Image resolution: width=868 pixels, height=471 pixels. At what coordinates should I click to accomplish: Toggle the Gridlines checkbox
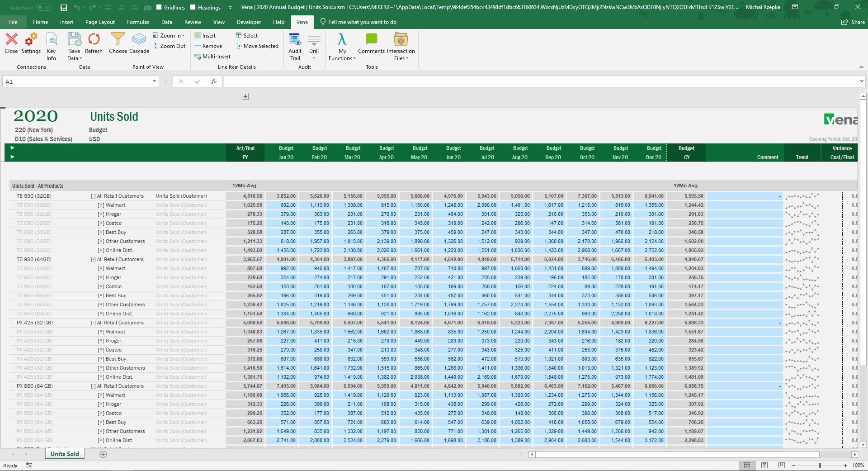pyautogui.click(x=159, y=7)
